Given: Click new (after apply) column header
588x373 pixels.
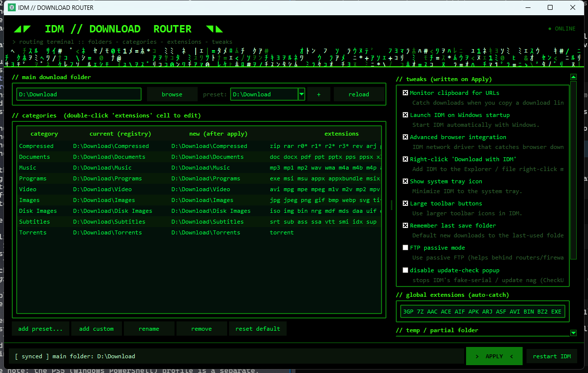Looking at the screenshot, I should tap(218, 134).
